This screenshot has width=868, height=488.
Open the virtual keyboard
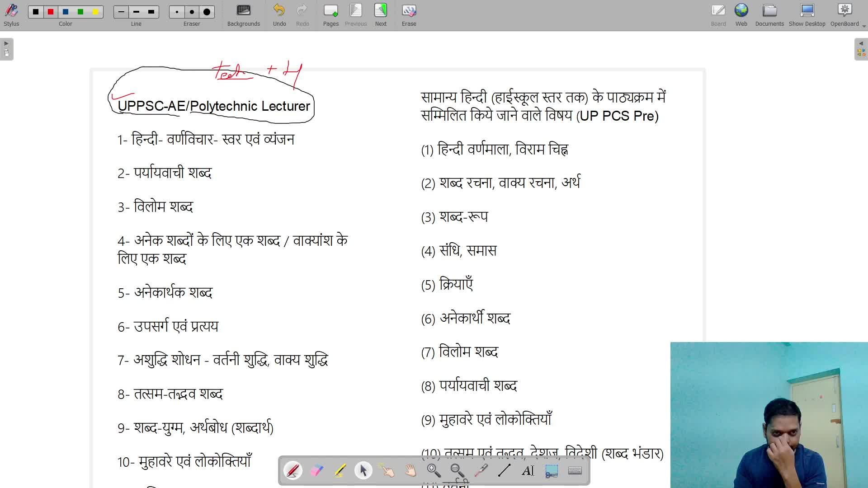(x=575, y=471)
